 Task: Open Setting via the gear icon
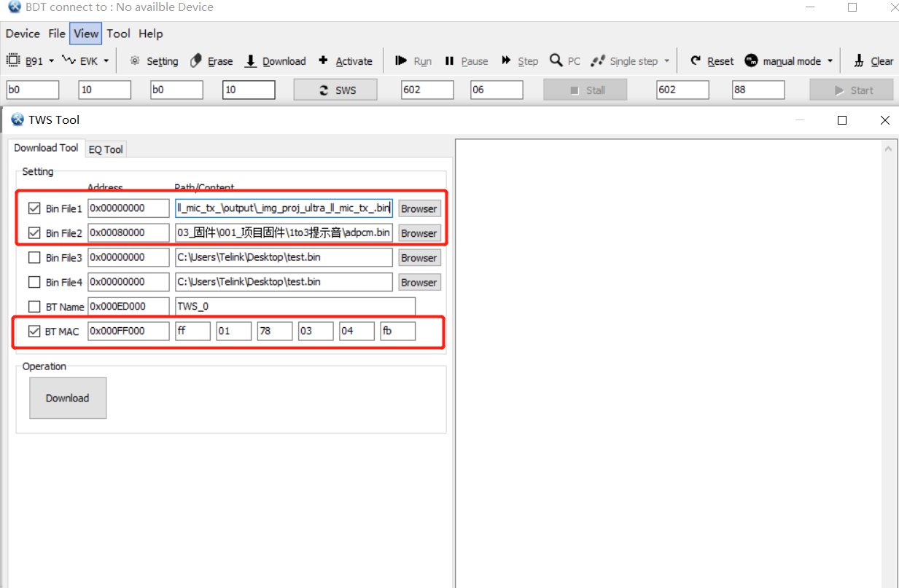(135, 61)
